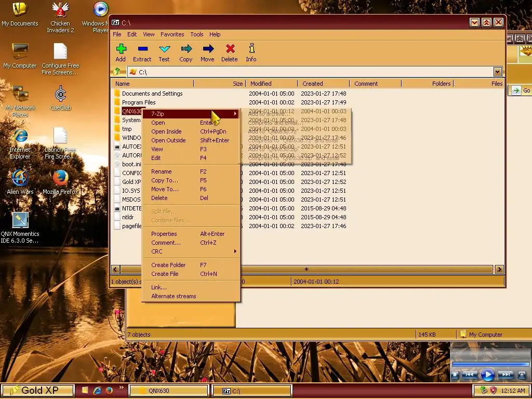This screenshot has height=399, width=532.
Task: Select Rename in context menu
Action: [x=191, y=171]
